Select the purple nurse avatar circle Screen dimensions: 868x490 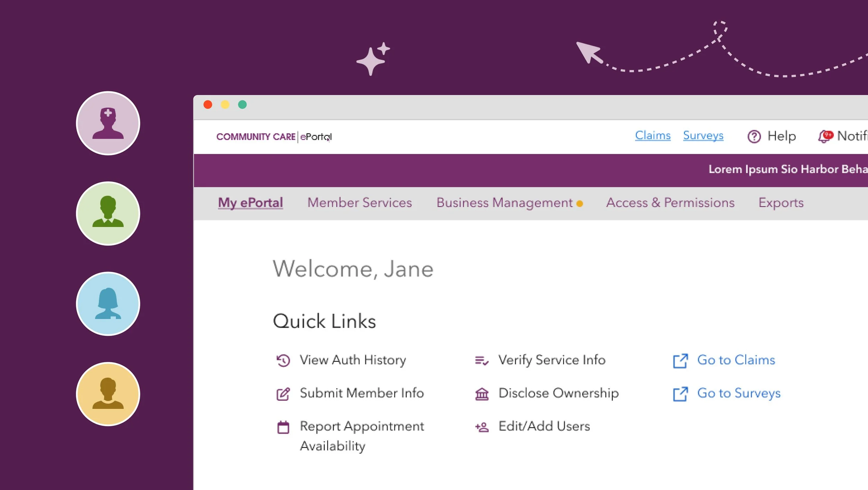point(108,123)
